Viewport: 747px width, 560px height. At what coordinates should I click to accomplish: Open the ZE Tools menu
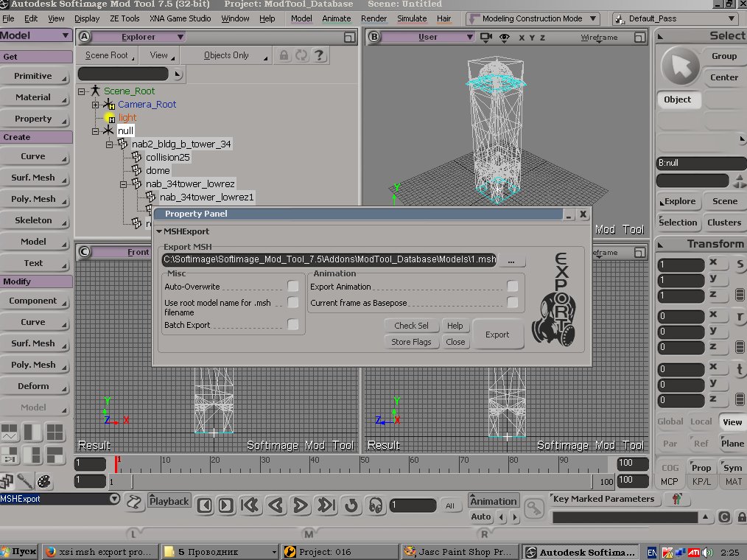pos(124,18)
